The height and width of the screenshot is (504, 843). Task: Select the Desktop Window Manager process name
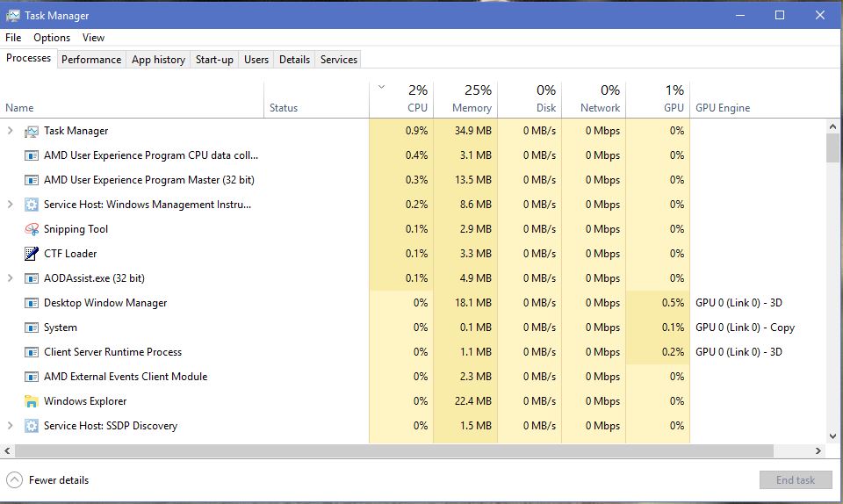click(x=105, y=303)
